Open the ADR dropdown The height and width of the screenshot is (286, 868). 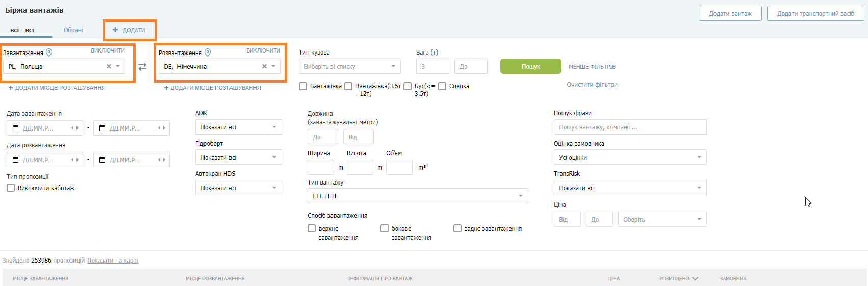click(x=239, y=127)
